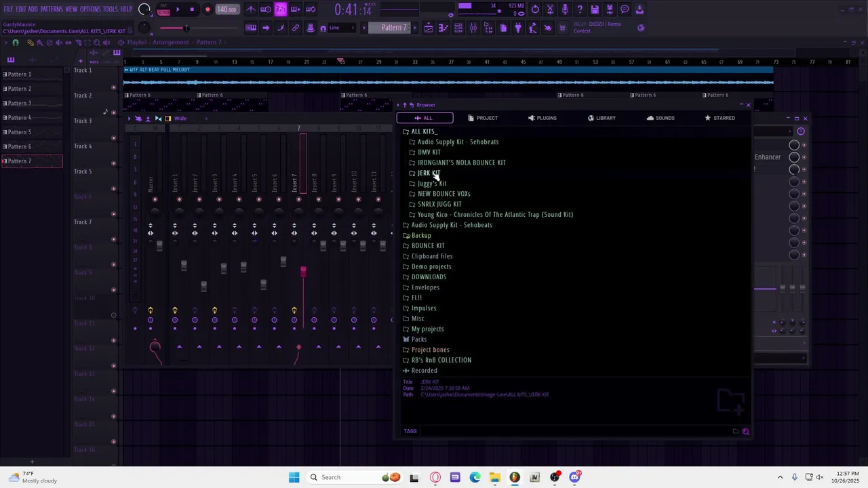The height and width of the screenshot is (488, 868).
Task: Open the piano roll view icon
Action: tap(443, 28)
